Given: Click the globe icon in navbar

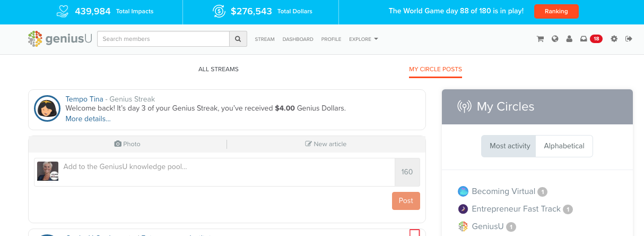Looking at the screenshot, I should click(x=555, y=39).
